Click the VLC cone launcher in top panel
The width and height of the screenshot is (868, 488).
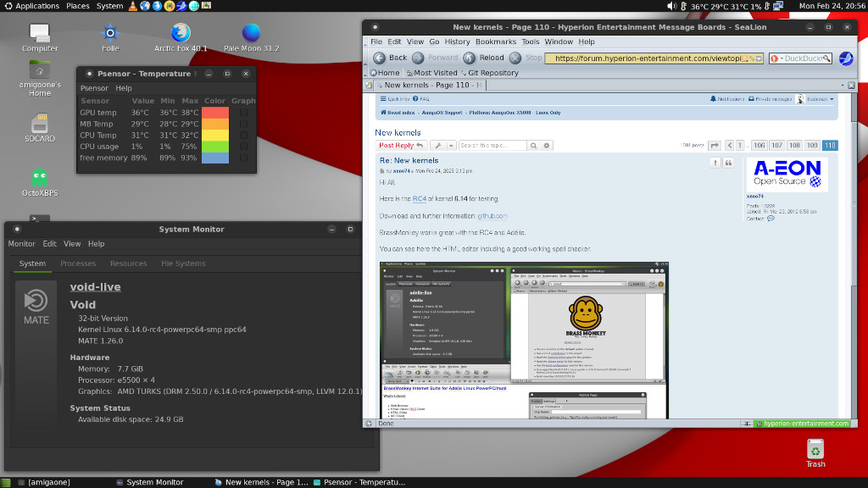click(132, 6)
